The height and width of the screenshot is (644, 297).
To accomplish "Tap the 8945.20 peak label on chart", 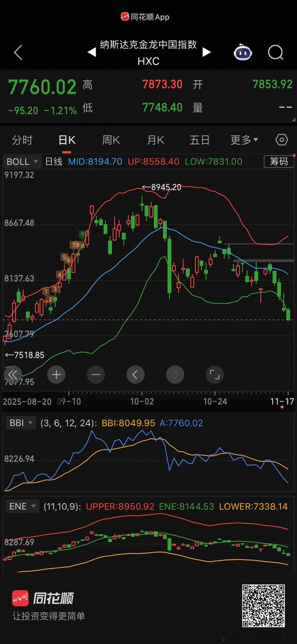I will tap(162, 187).
